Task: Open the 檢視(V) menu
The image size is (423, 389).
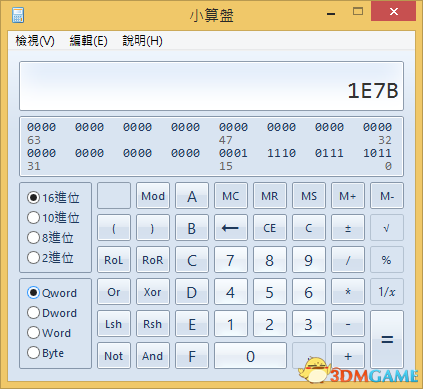Action: coord(35,41)
